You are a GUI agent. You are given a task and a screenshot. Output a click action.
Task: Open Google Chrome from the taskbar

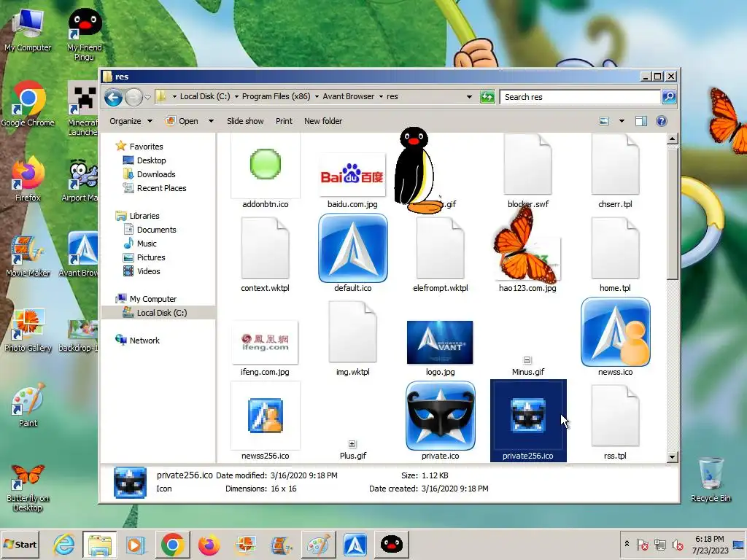[172, 544]
